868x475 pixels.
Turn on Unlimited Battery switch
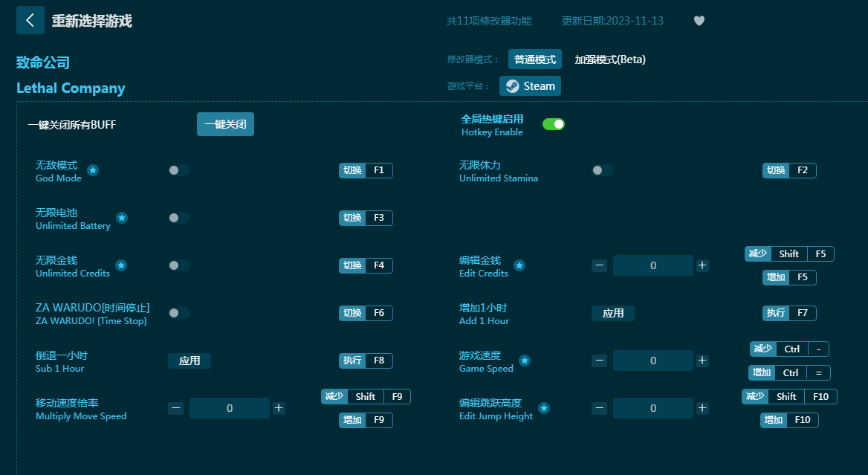tap(179, 218)
